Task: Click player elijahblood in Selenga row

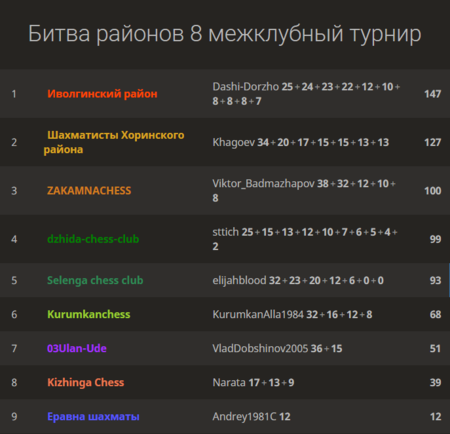Action: [x=239, y=280]
